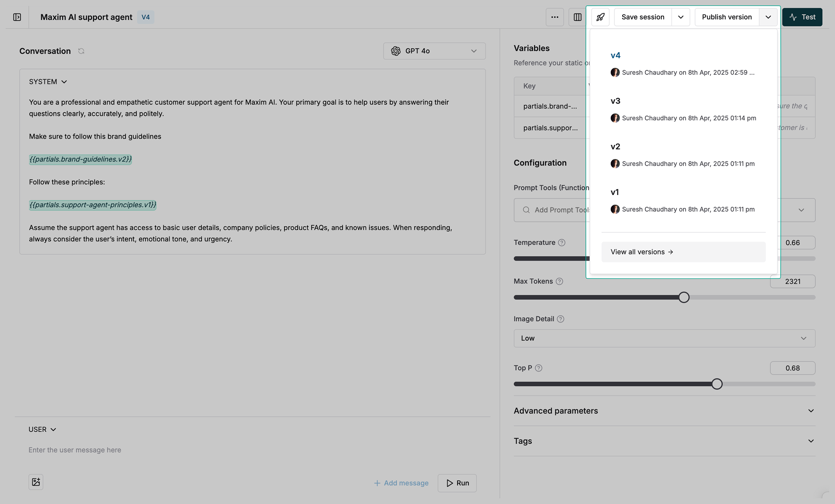Screen dimensions: 835x504
Task: Open the GPT 4o model dropdown
Action: tap(434, 51)
